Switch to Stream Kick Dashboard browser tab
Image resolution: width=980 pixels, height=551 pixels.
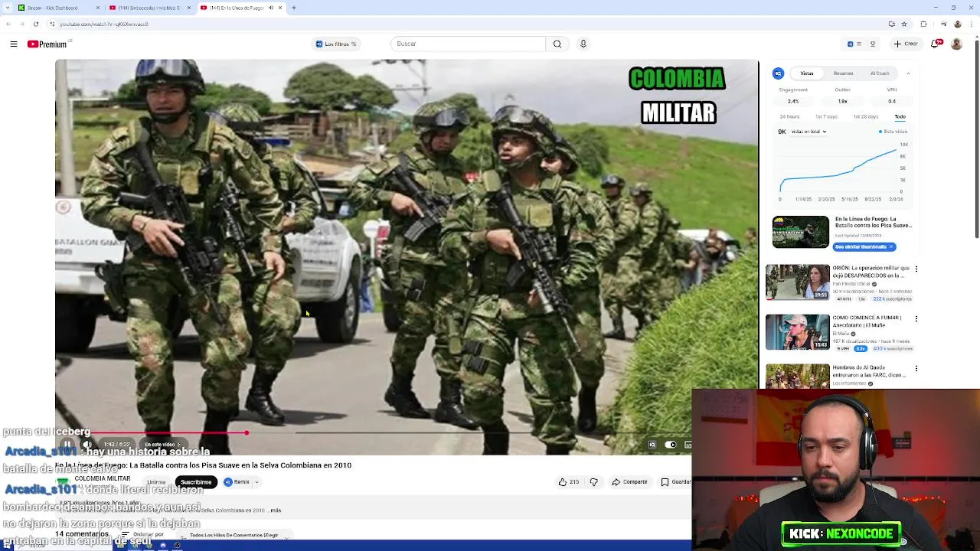point(59,8)
